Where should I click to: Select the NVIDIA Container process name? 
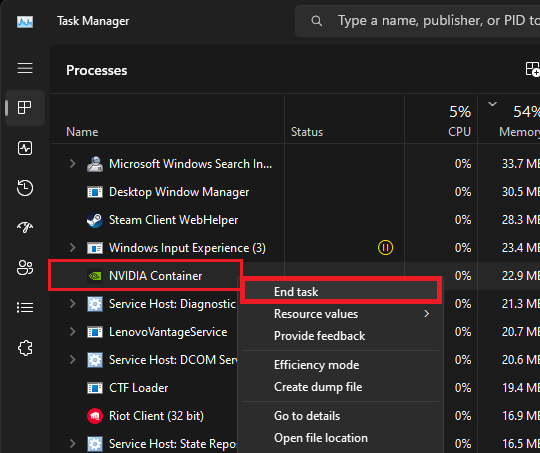[x=156, y=276]
